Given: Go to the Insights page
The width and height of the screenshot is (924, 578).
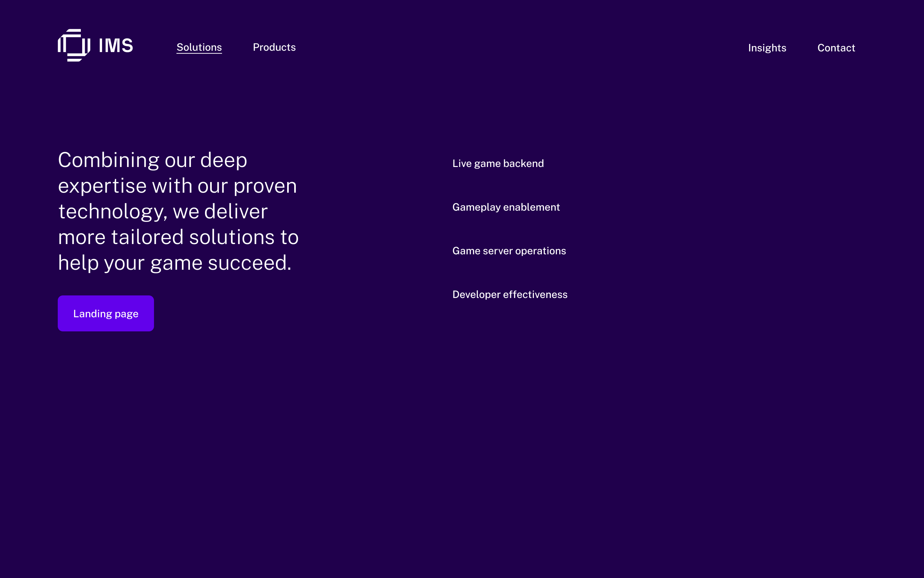Looking at the screenshot, I should tap(767, 48).
